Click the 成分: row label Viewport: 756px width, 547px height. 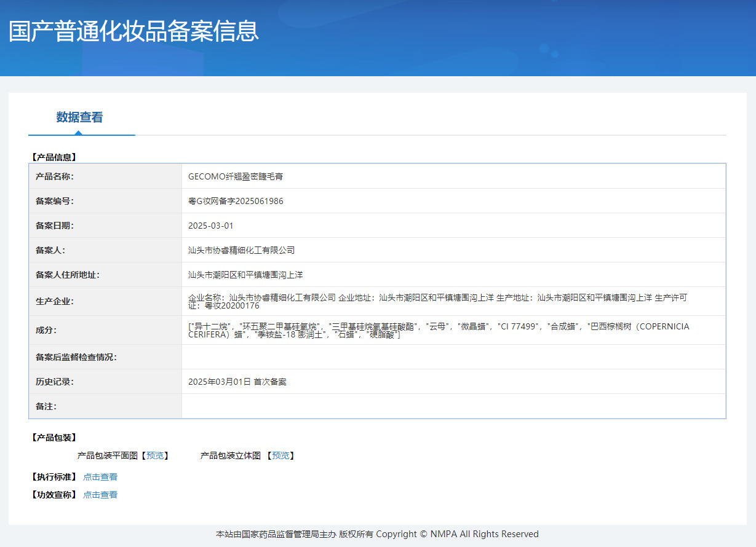point(46,330)
